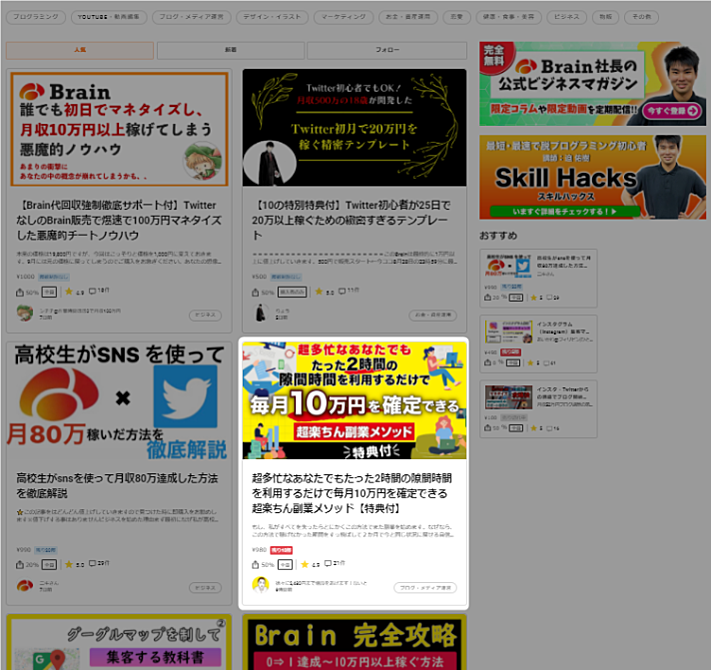Click star icon on the sidebar インスタグラム card

531,363
